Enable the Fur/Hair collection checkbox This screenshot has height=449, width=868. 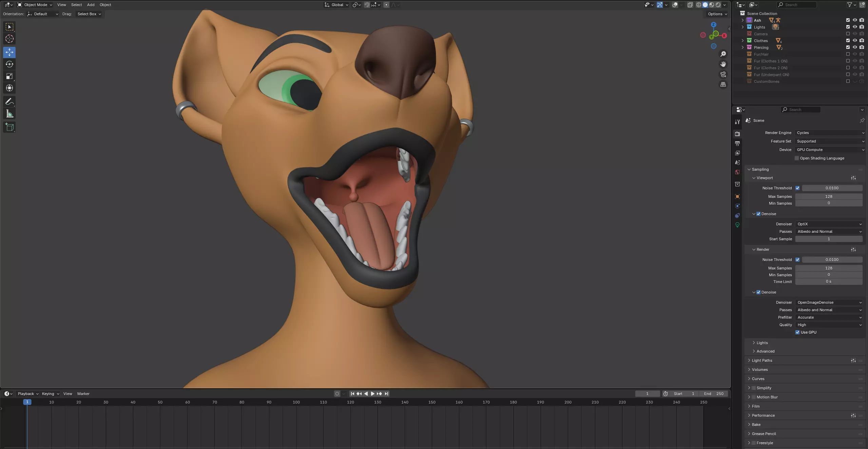click(x=848, y=54)
